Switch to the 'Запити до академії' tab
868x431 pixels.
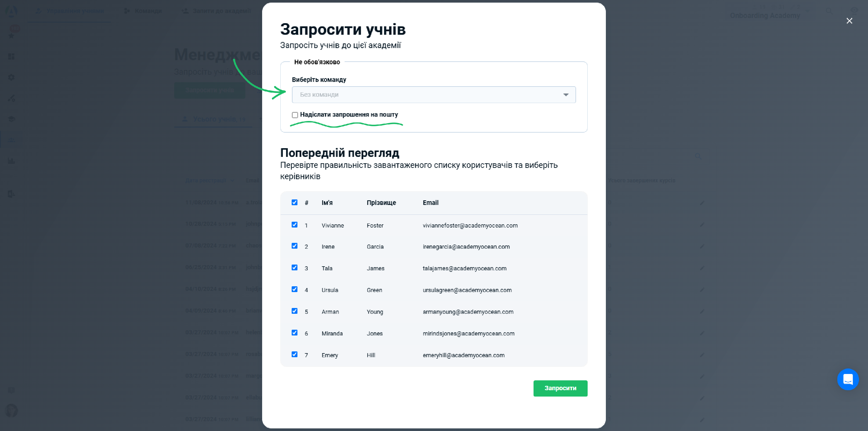pos(217,11)
